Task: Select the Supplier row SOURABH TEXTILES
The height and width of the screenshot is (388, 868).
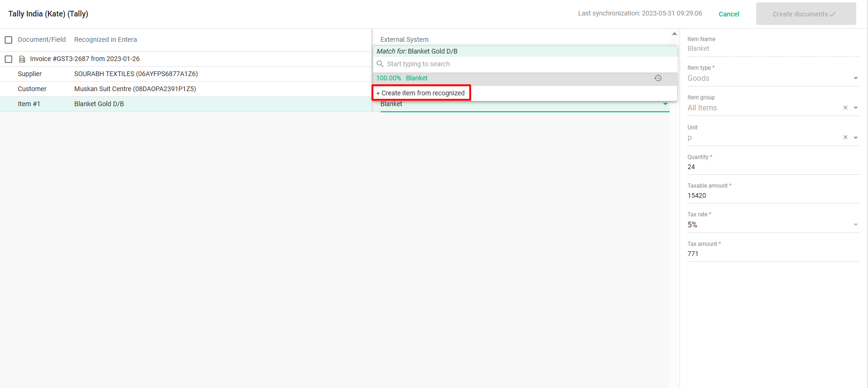Action: click(x=186, y=74)
